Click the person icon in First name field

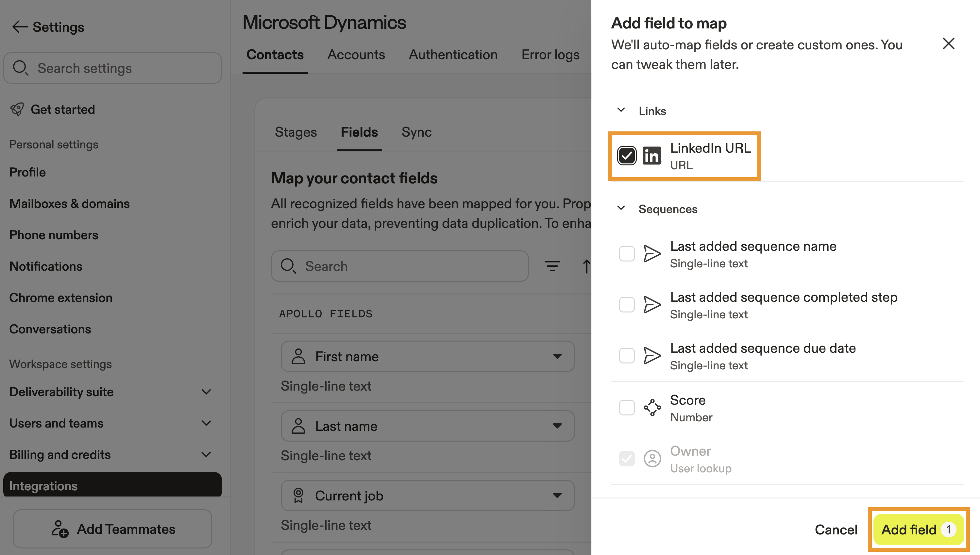(x=299, y=356)
